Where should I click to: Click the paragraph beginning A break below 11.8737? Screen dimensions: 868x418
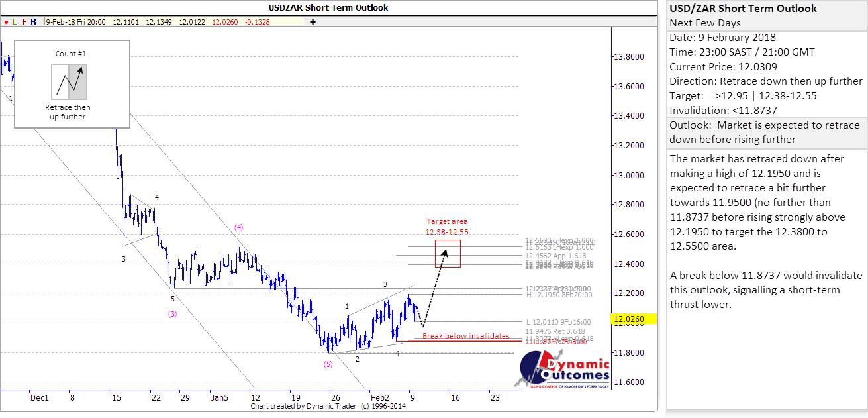(x=766, y=290)
